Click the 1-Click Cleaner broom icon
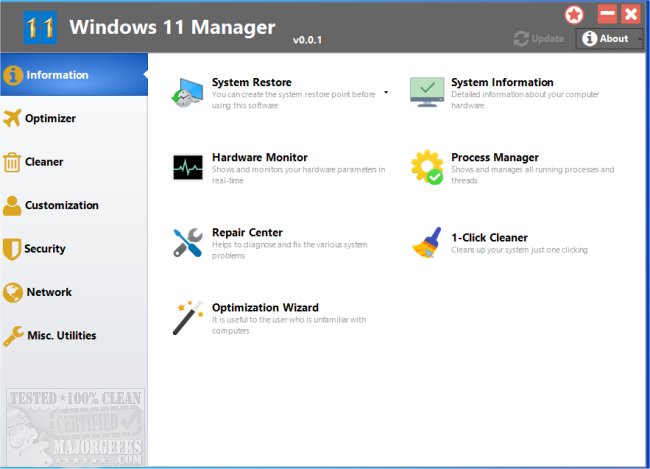The image size is (650, 469). click(427, 243)
